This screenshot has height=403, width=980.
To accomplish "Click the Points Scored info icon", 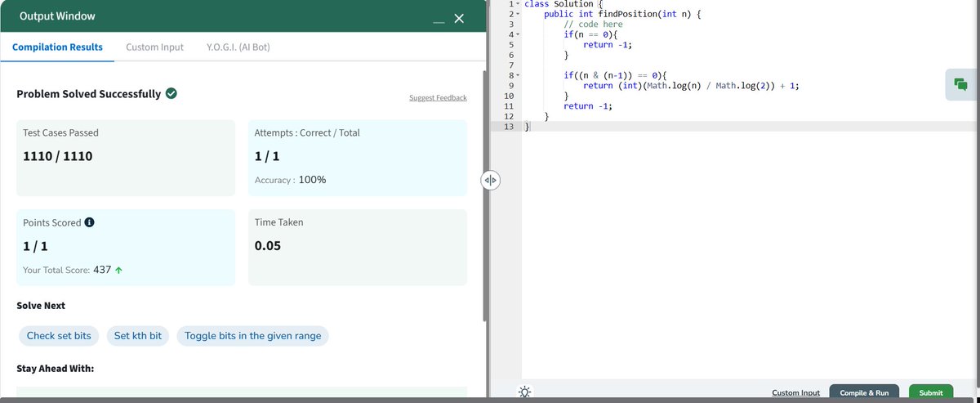I will point(90,222).
